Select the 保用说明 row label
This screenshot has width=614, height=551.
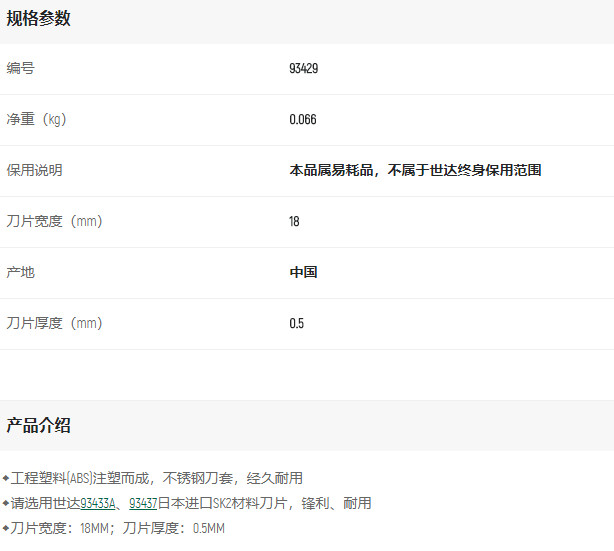(x=34, y=170)
